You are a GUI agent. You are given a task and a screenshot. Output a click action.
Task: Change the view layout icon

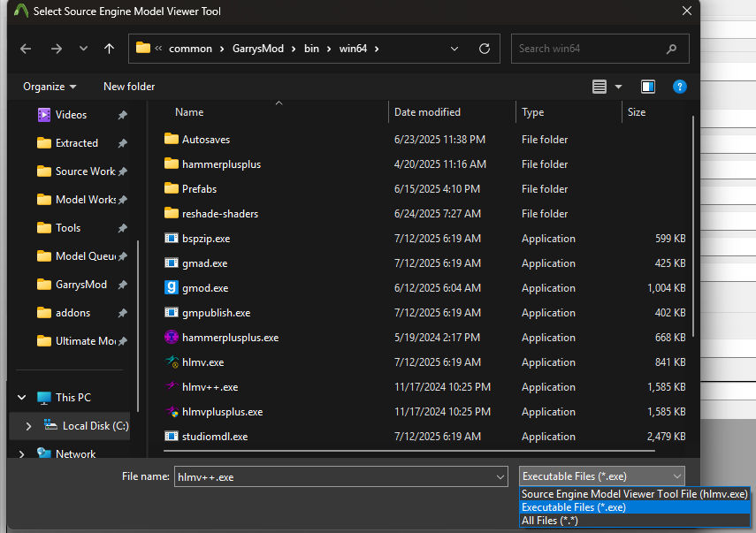(599, 87)
